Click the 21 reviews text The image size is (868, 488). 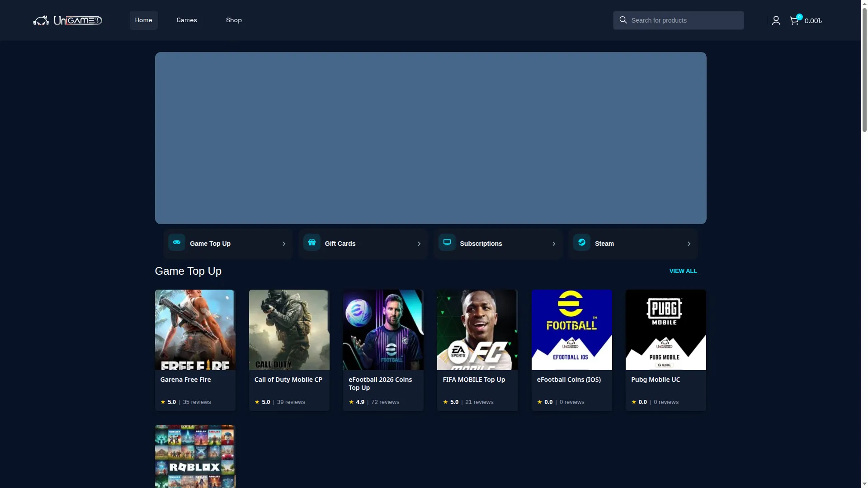tap(479, 402)
